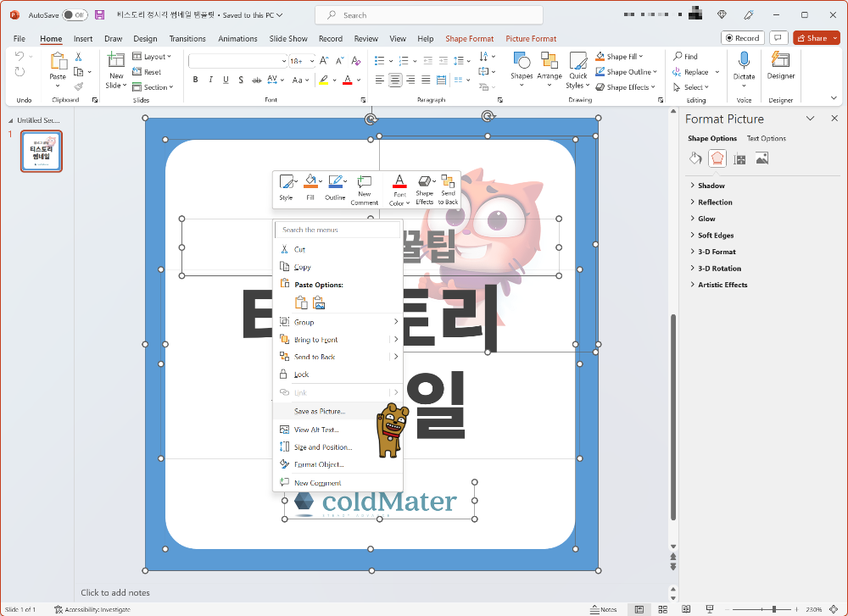Select the Fill & Line icon in Format Picture
The image size is (848, 616).
(x=695, y=158)
